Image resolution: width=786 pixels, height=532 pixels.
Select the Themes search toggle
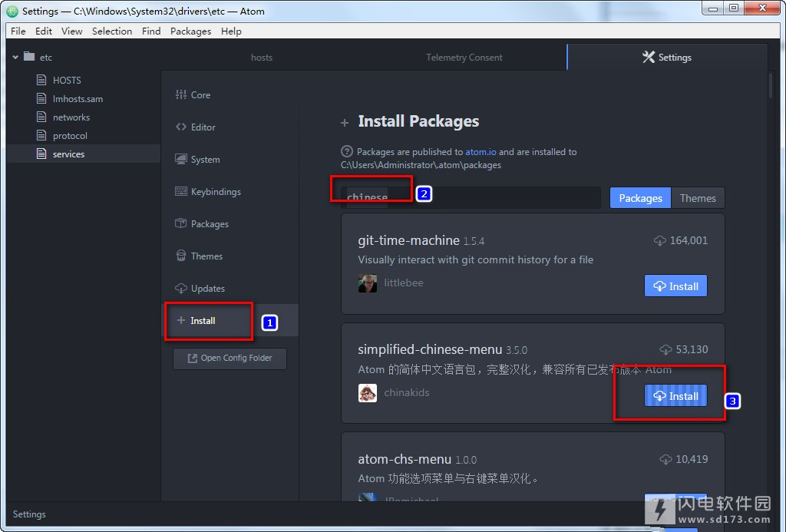coord(698,198)
